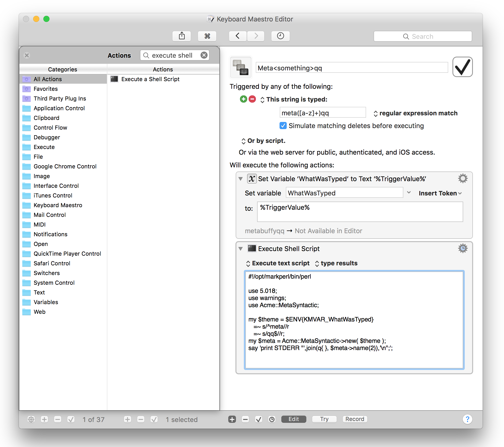Screen dimensions: 504x447
Task: Remove the trigger with the red minus
Action: coord(252,99)
